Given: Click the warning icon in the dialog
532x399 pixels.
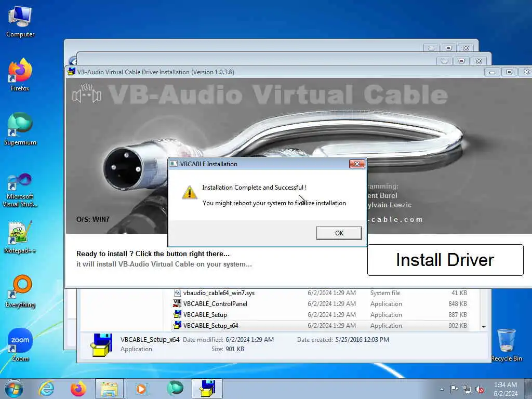Looking at the screenshot, I should [x=189, y=192].
